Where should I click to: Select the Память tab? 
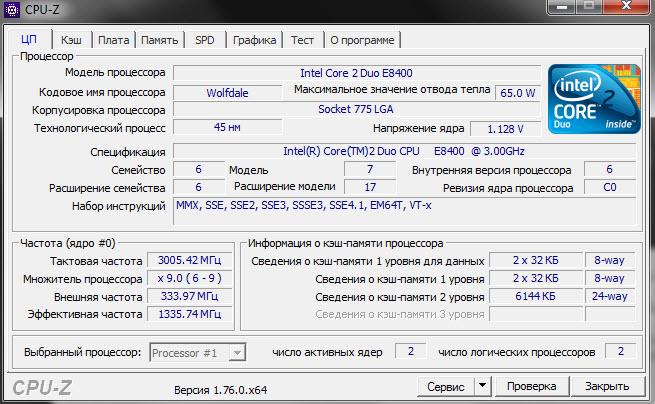159,40
